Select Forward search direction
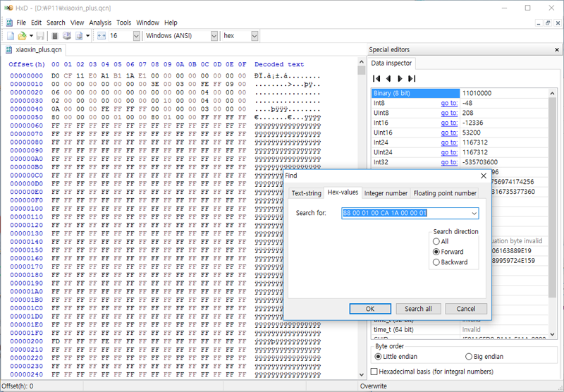The height and width of the screenshot is (392, 564). click(436, 252)
